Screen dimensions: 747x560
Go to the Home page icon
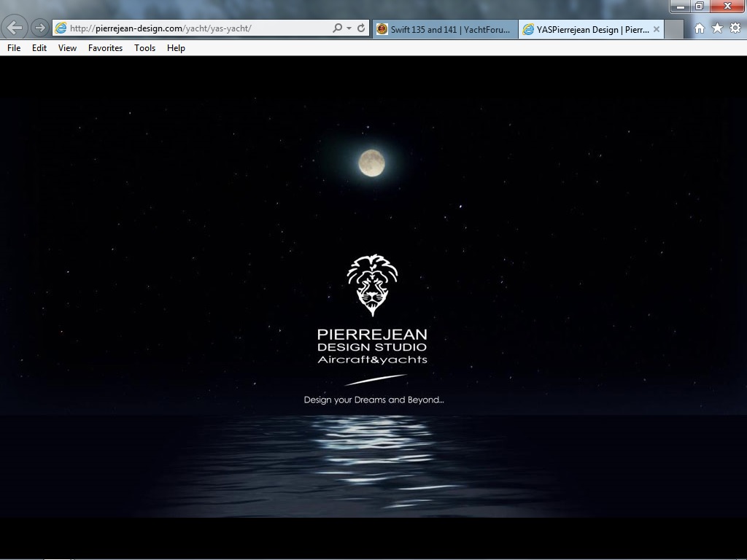700,28
